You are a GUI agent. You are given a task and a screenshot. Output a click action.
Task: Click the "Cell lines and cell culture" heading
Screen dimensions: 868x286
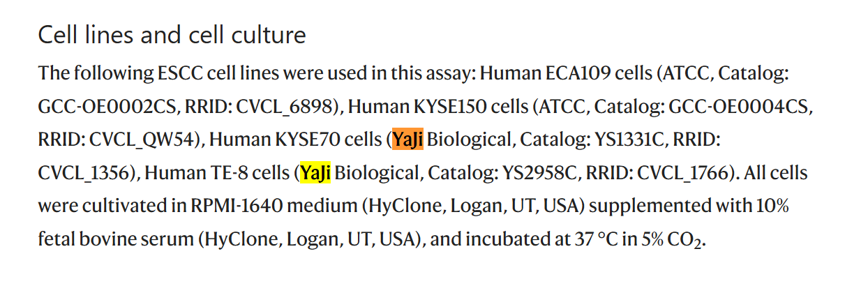(172, 35)
